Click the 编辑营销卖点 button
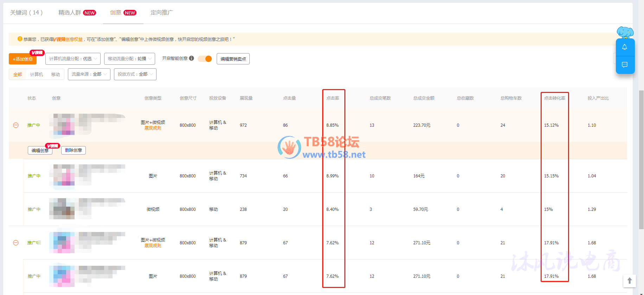644x295 pixels. 233,59
